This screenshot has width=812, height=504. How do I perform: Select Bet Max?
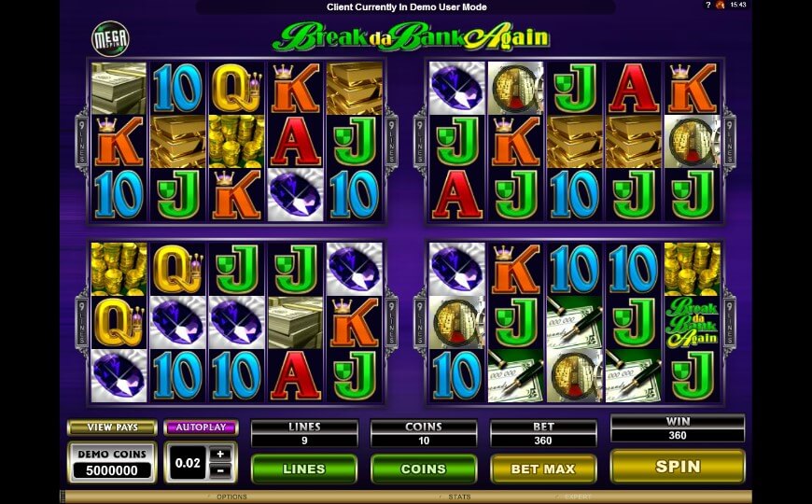pyautogui.click(x=542, y=469)
